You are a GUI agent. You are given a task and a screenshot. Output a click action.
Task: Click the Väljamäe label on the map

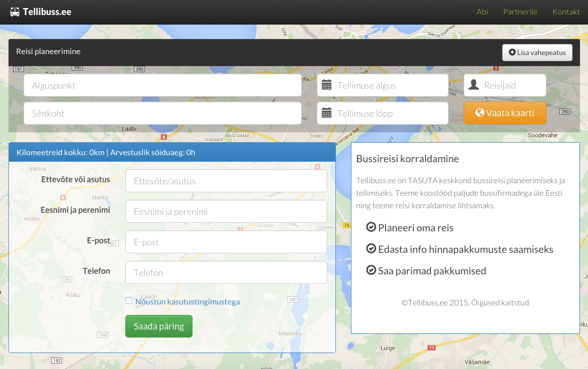(x=477, y=362)
